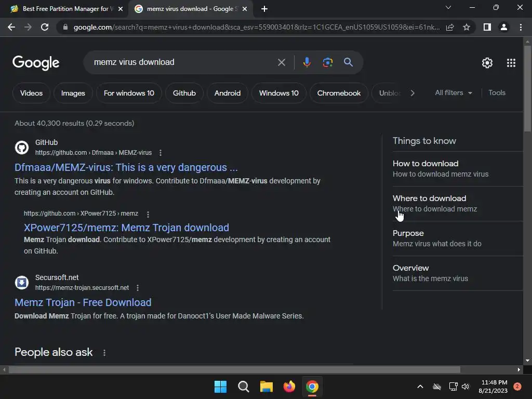Show hidden system tray icons

point(420,387)
